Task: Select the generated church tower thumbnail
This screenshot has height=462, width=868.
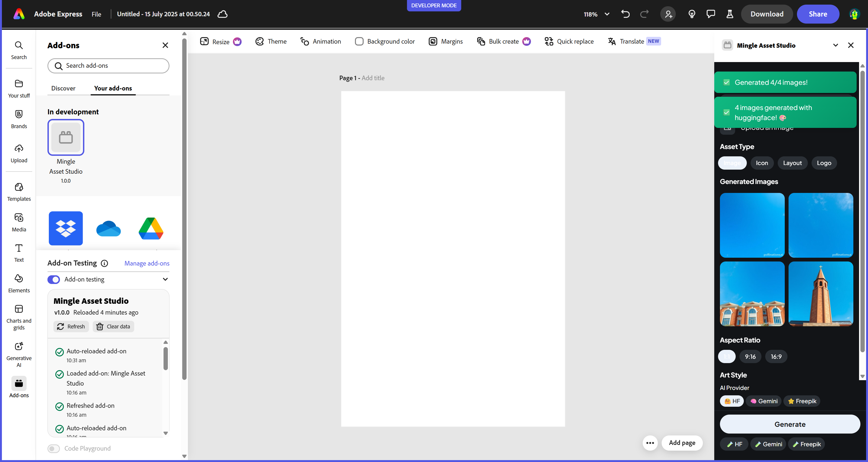Action: click(821, 294)
